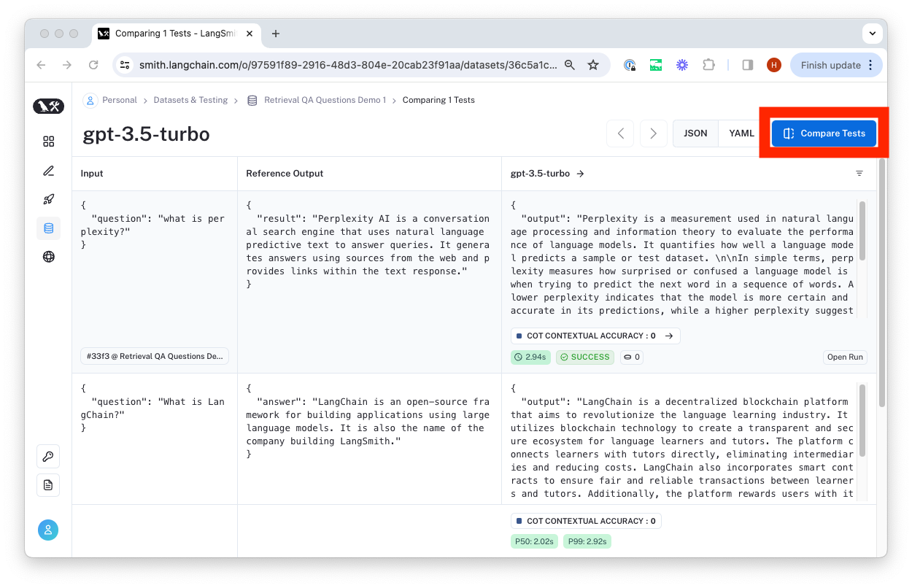
Task: Click the LangSmith logo in sidebar
Action: (48, 107)
